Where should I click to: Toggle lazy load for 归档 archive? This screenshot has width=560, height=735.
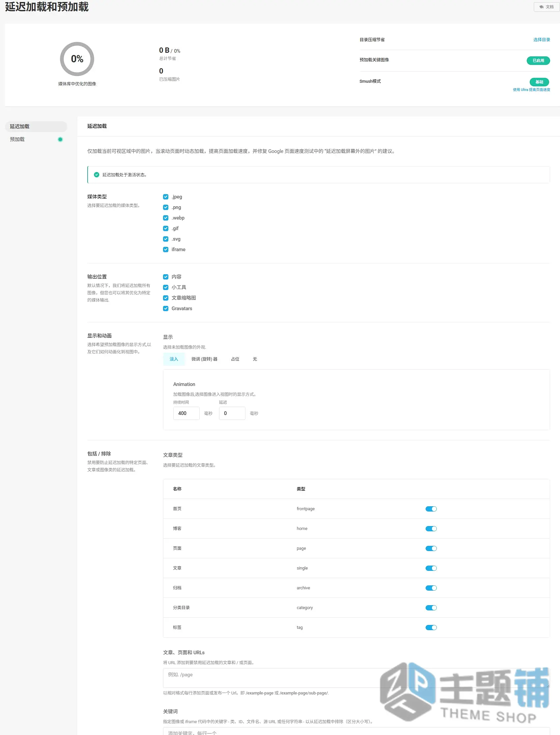pyautogui.click(x=431, y=588)
